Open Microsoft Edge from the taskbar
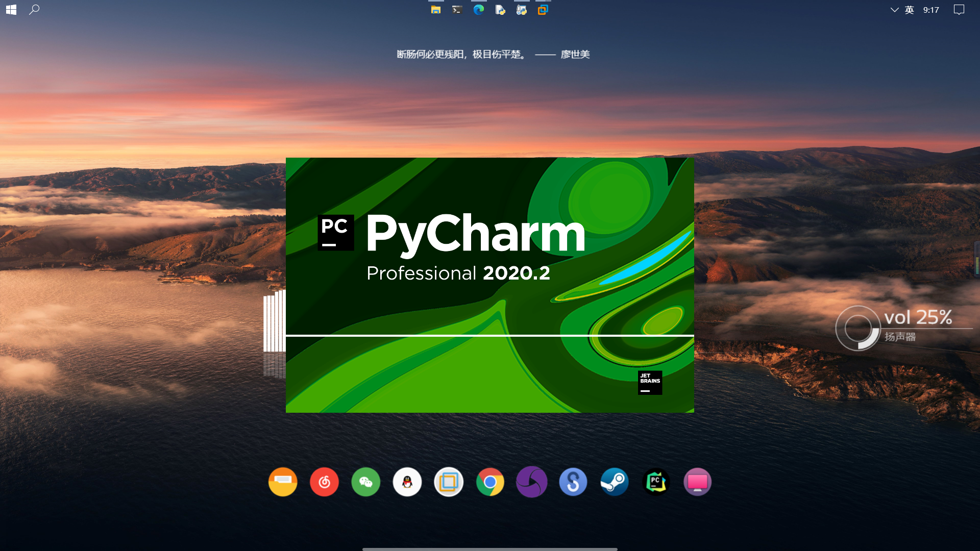The width and height of the screenshot is (980, 551). (478, 10)
